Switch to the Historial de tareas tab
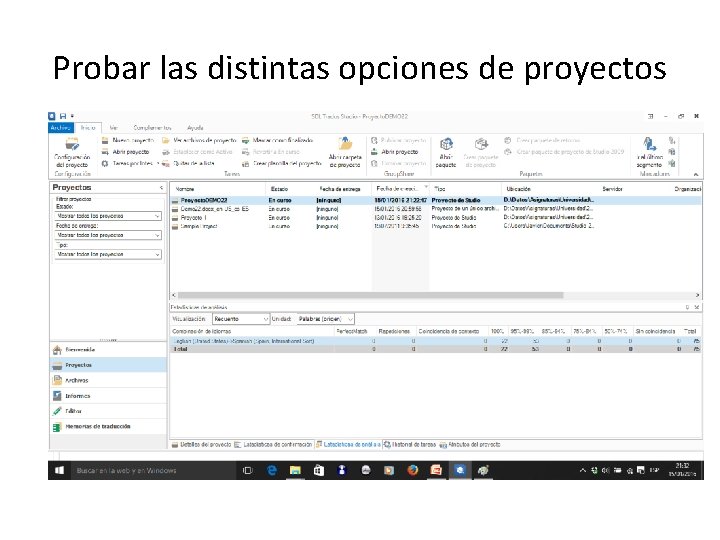Viewport: 720px width, 540px height. 410,444
